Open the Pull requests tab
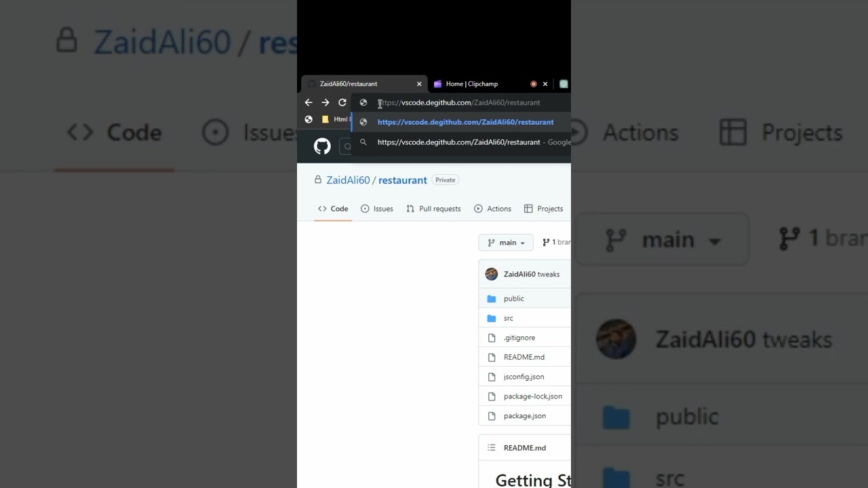This screenshot has width=868, height=488. pyautogui.click(x=433, y=209)
